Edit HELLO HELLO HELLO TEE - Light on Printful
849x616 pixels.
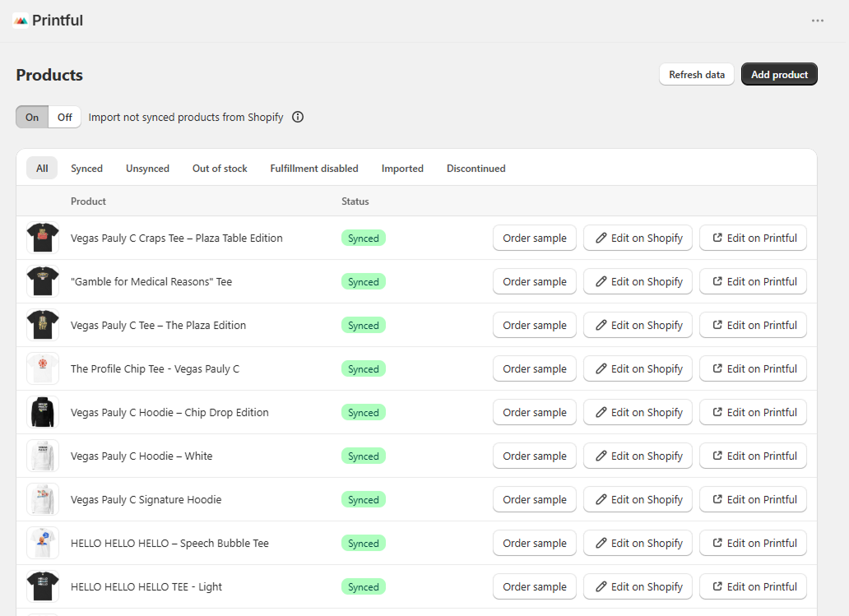754,586
